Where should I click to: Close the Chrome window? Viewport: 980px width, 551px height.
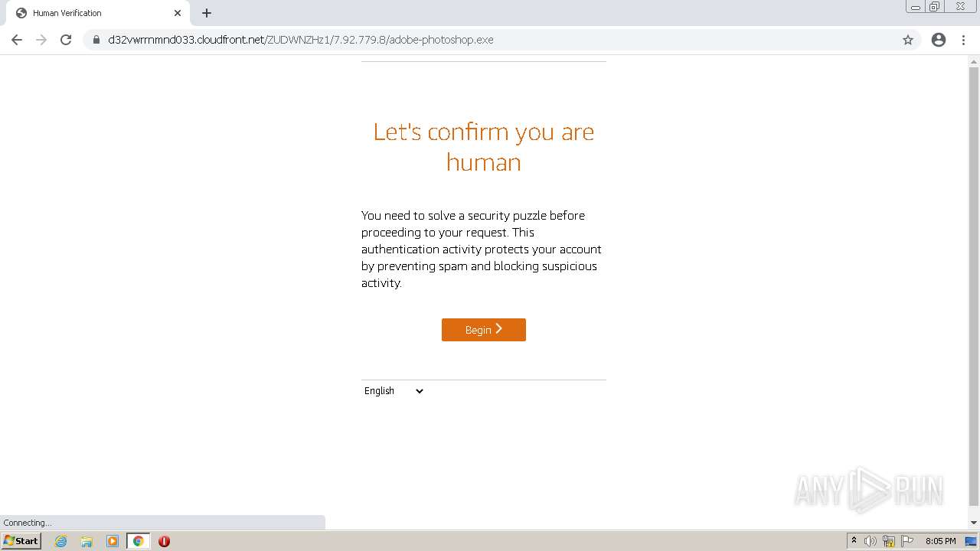960,7
